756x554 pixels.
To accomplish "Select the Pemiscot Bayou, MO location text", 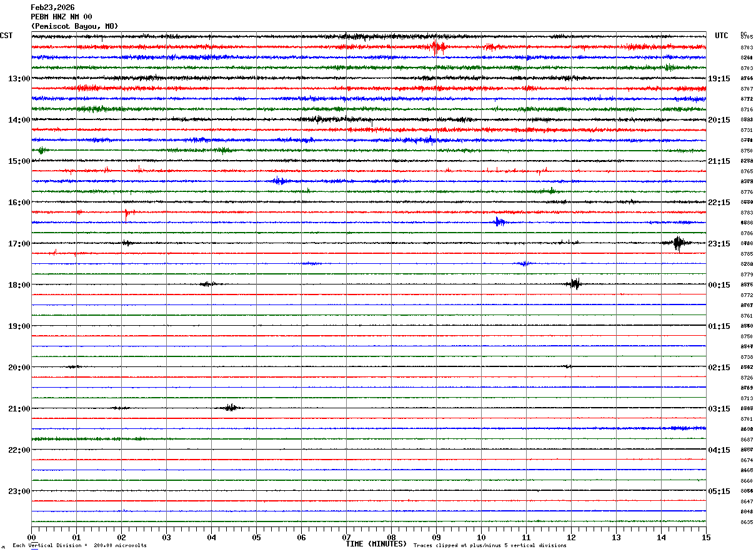I will (74, 26).
